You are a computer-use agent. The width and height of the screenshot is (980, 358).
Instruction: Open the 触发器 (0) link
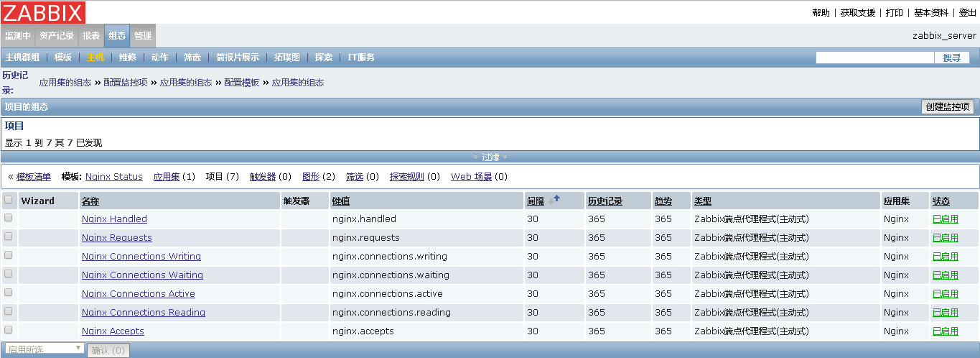[x=263, y=177]
